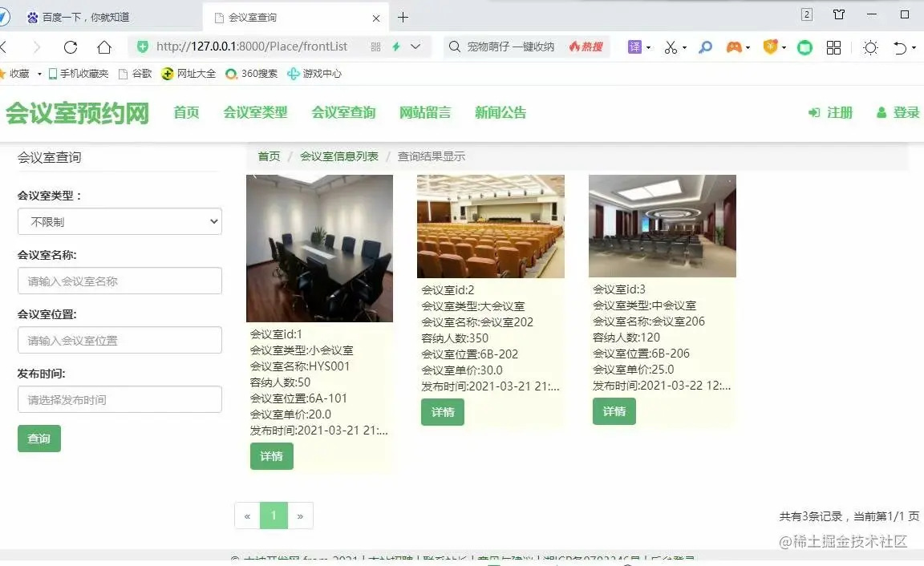Expand the screenshot tool dropdown arrow

click(x=684, y=48)
